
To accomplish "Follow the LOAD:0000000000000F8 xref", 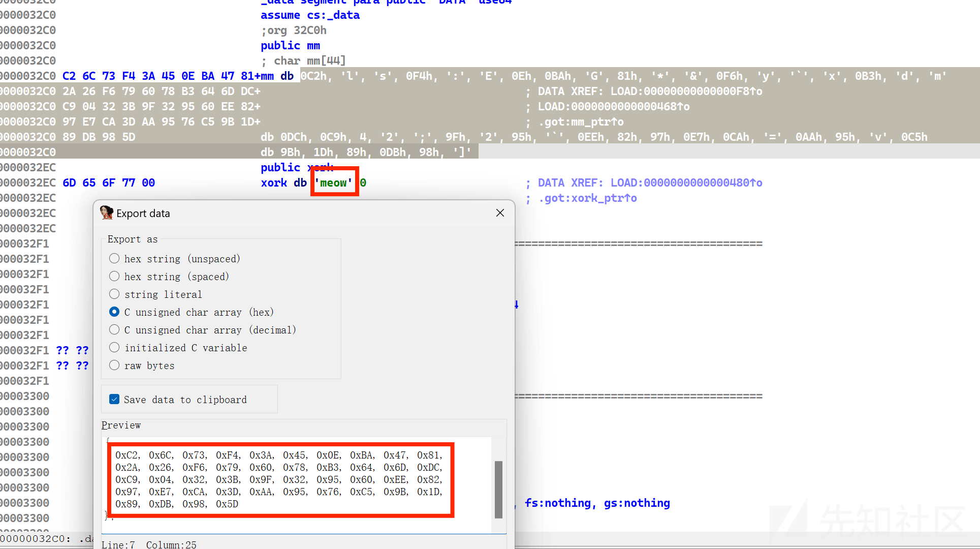I will 686,91.
